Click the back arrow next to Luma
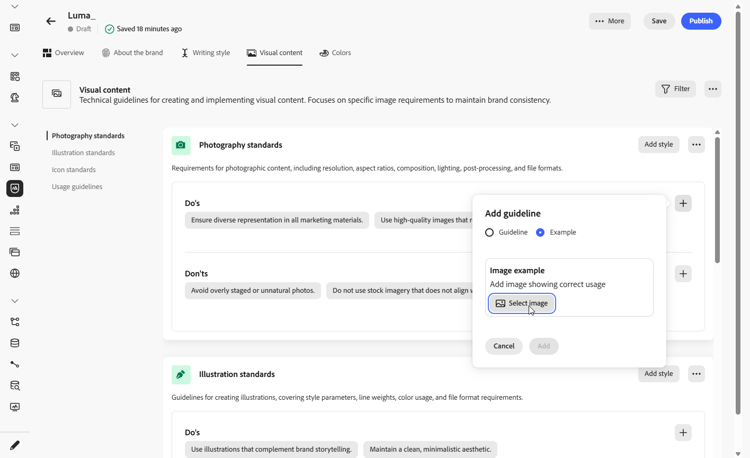This screenshot has width=750, height=458. tap(51, 21)
